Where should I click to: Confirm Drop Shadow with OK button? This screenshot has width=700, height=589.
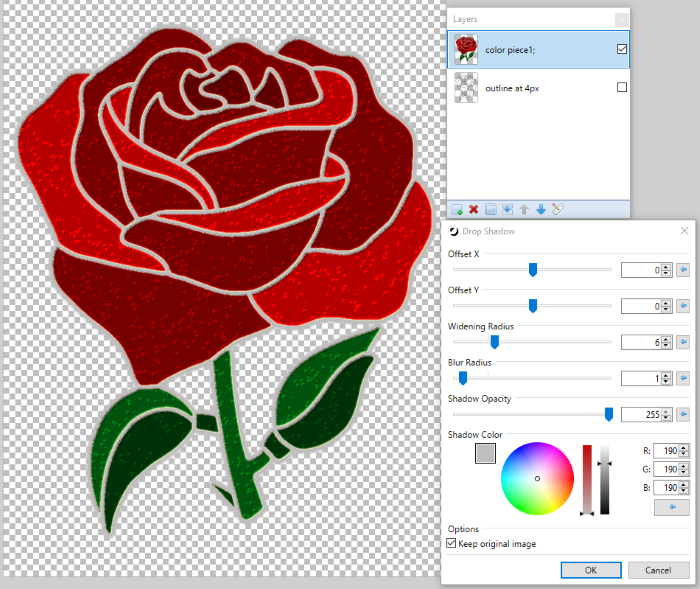591,570
